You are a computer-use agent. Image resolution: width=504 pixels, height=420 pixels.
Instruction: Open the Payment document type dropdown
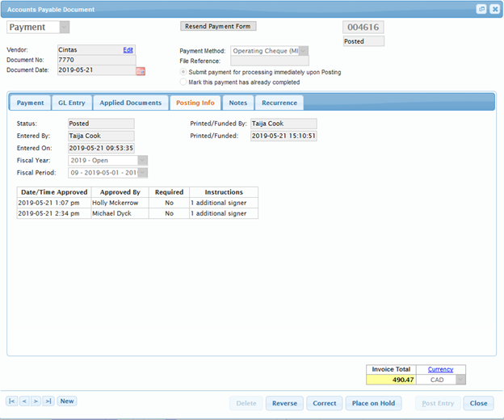[x=64, y=27]
